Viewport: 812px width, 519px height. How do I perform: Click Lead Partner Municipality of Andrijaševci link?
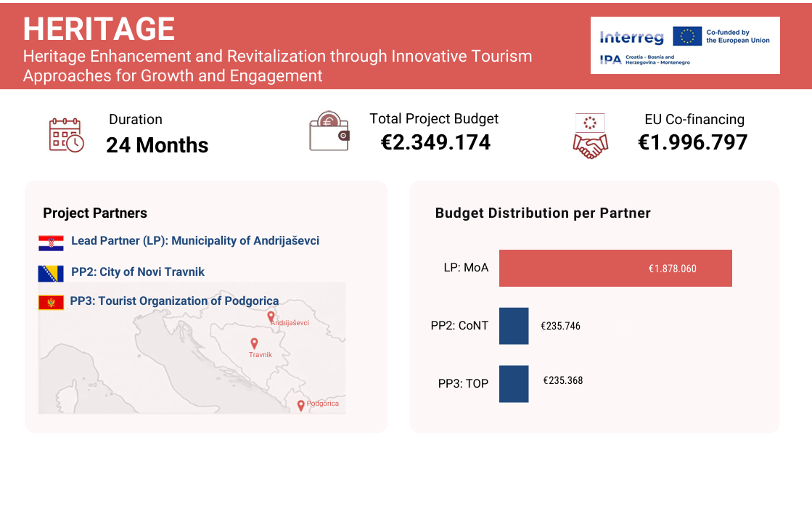pyautogui.click(x=194, y=241)
